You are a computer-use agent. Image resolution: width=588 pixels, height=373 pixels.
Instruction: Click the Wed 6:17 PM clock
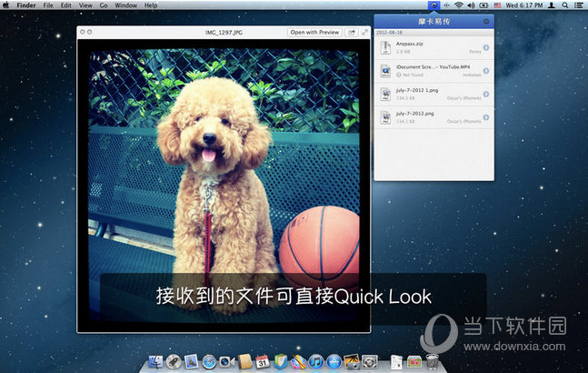tap(523, 5)
